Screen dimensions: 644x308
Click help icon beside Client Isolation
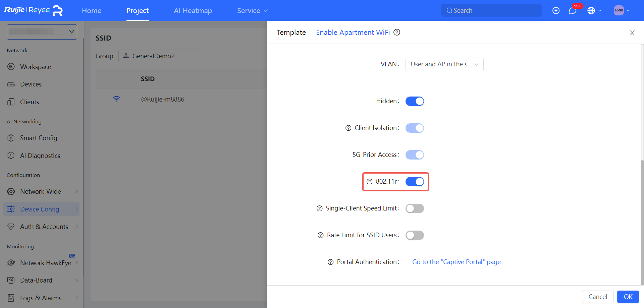(348, 128)
